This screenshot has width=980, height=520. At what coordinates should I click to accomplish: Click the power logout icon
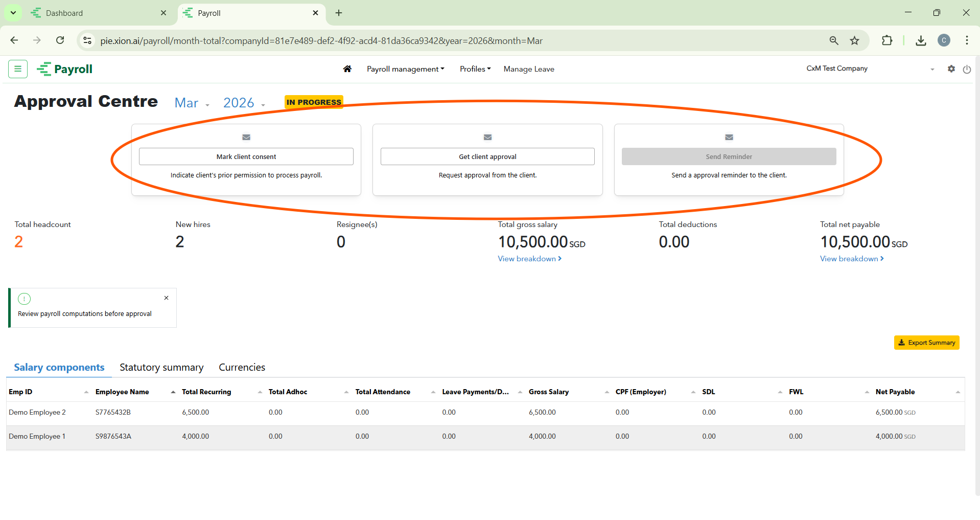pyautogui.click(x=967, y=70)
